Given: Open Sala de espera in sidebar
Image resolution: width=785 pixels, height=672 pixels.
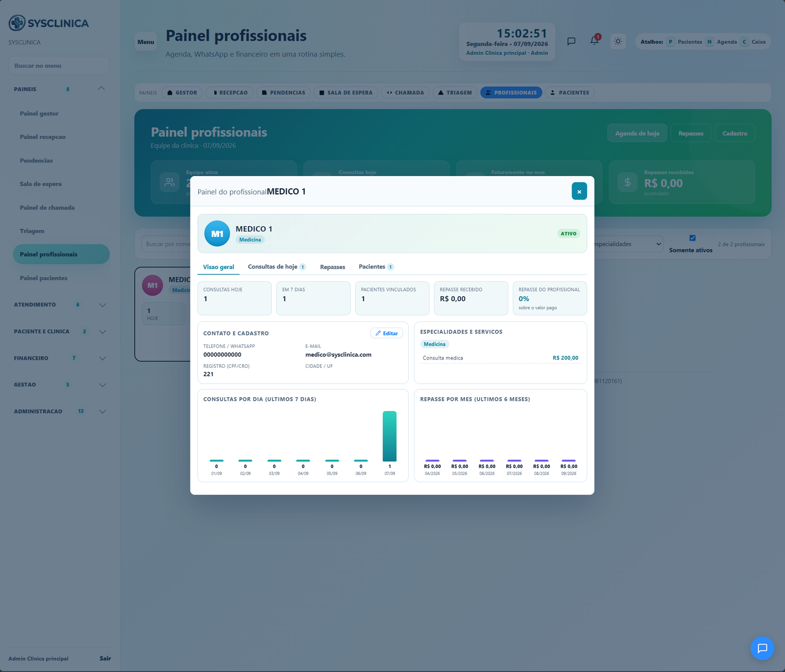Looking at the screenshot, I should [x=61, y=184].
